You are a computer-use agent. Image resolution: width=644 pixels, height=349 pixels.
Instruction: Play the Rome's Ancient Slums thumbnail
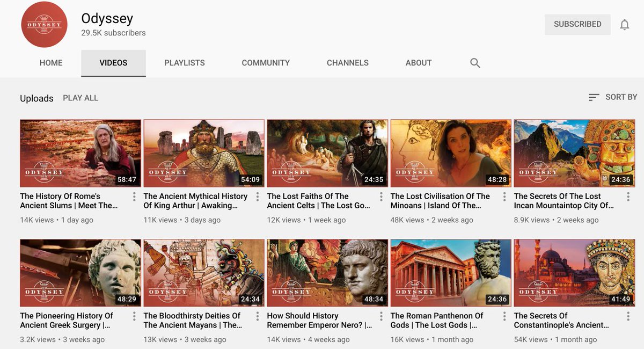[x=80, y=153]
